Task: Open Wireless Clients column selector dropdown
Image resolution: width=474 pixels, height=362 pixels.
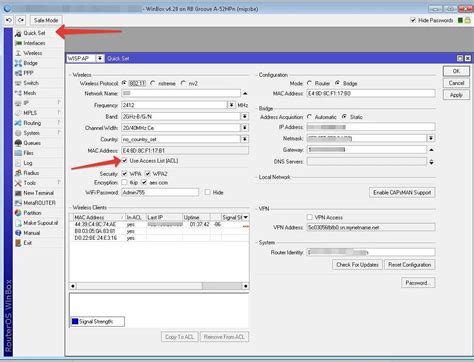Action: pyautogui.click(x=246, y=217)
